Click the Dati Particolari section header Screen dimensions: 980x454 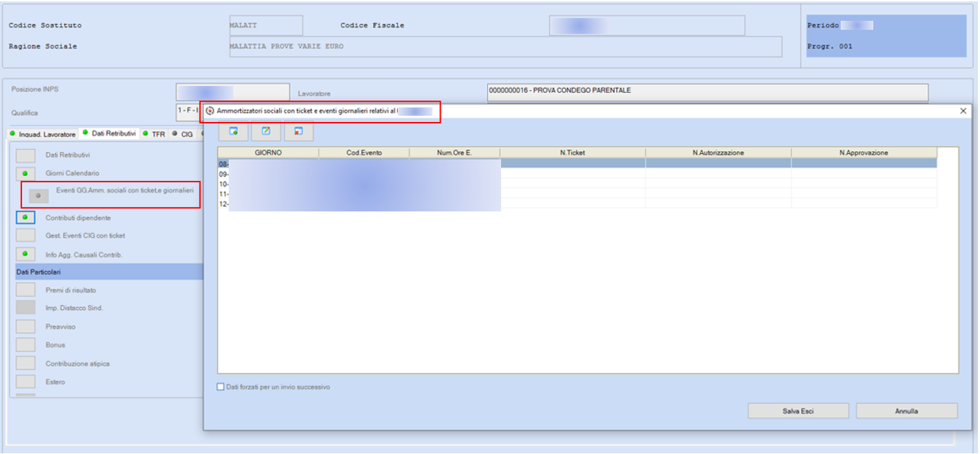tap(109, 272)
